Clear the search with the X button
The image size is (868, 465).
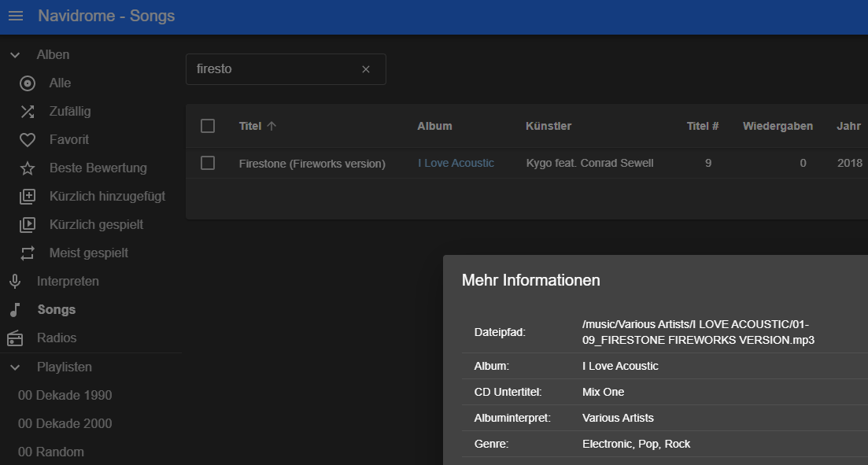point(365,69)
